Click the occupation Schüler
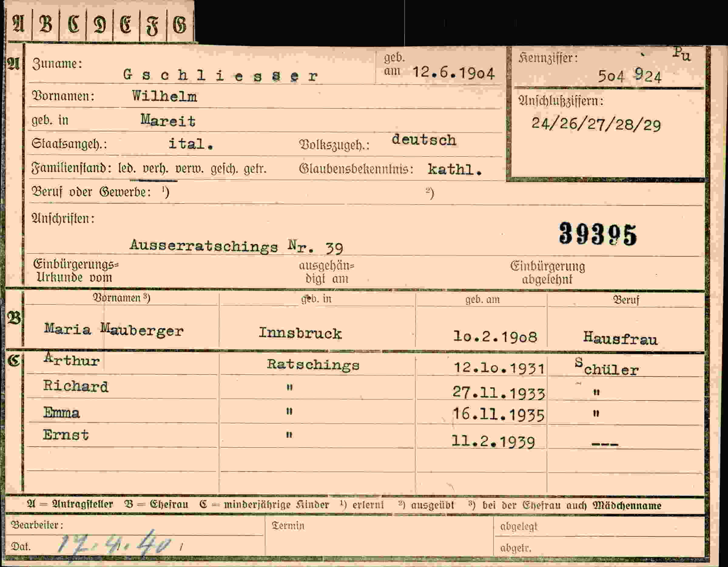728x567 pixels. pyautogui.click(x=607, y=367)
